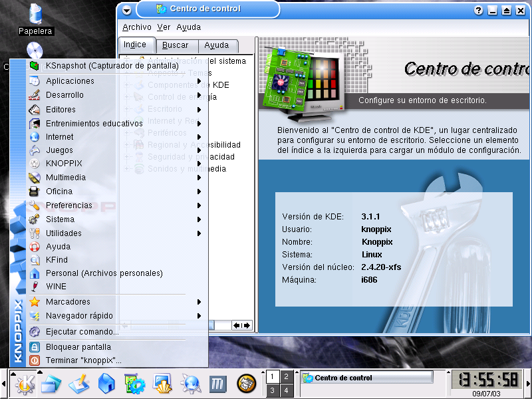
Task: Open the Archivo menu
Action: pyautogui.click(x=136, y=27)
